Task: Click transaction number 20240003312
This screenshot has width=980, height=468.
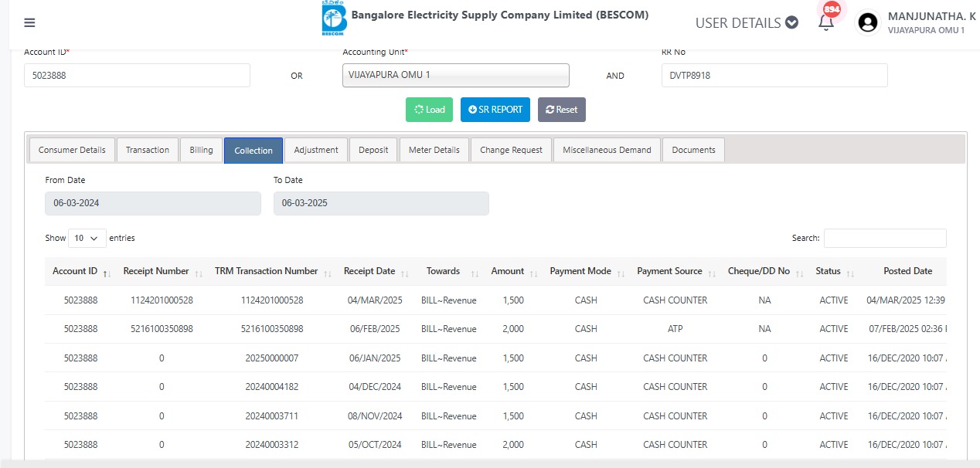Action: click(272, 445)
